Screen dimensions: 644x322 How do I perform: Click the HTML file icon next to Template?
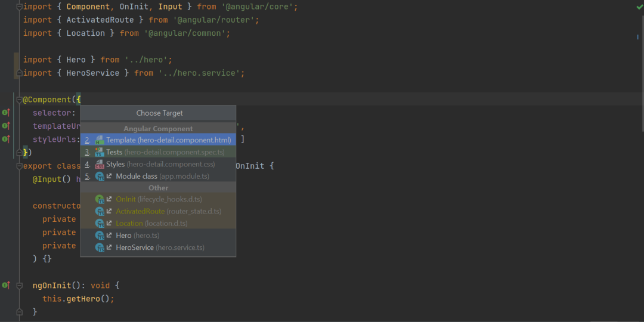pos(100,140)
